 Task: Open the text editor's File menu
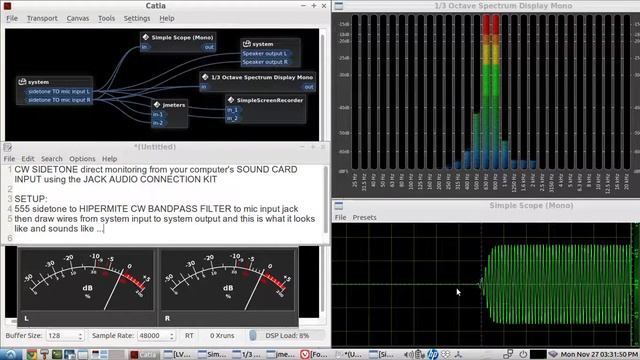pos(9,159)
